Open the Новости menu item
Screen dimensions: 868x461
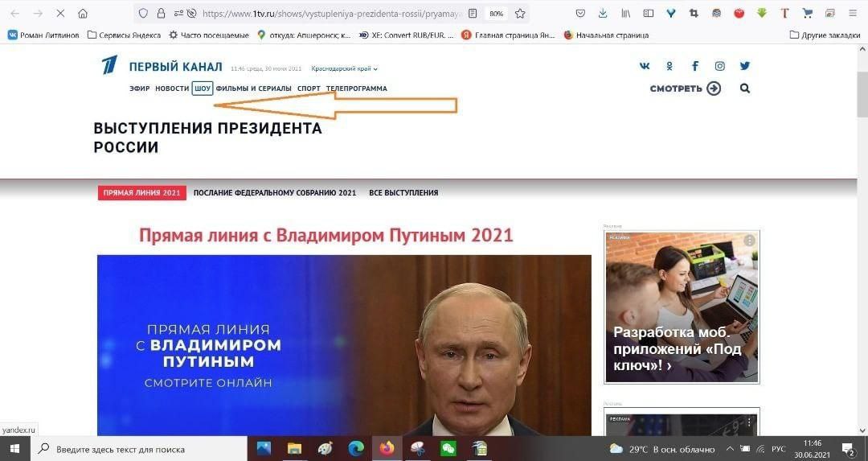(172, 88)
